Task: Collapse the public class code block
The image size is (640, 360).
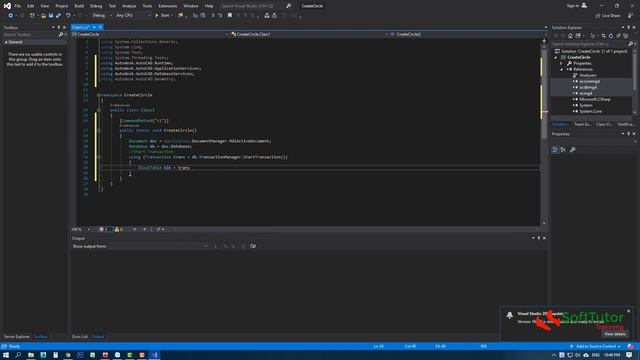Action: (99, 110)
